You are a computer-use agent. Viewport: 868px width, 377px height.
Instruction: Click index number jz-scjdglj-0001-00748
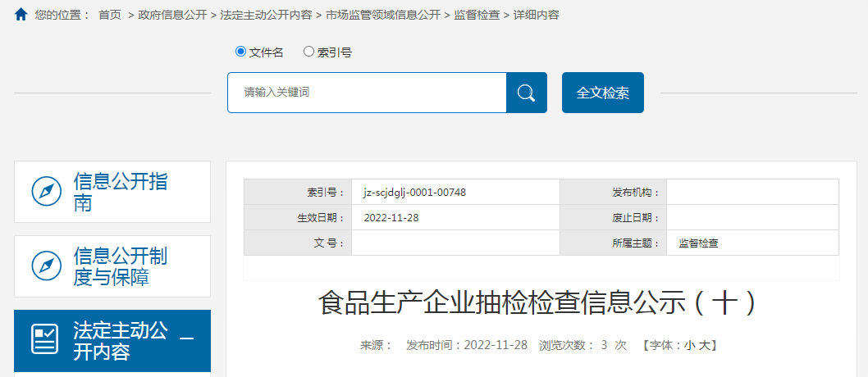(x=414, y=193)
